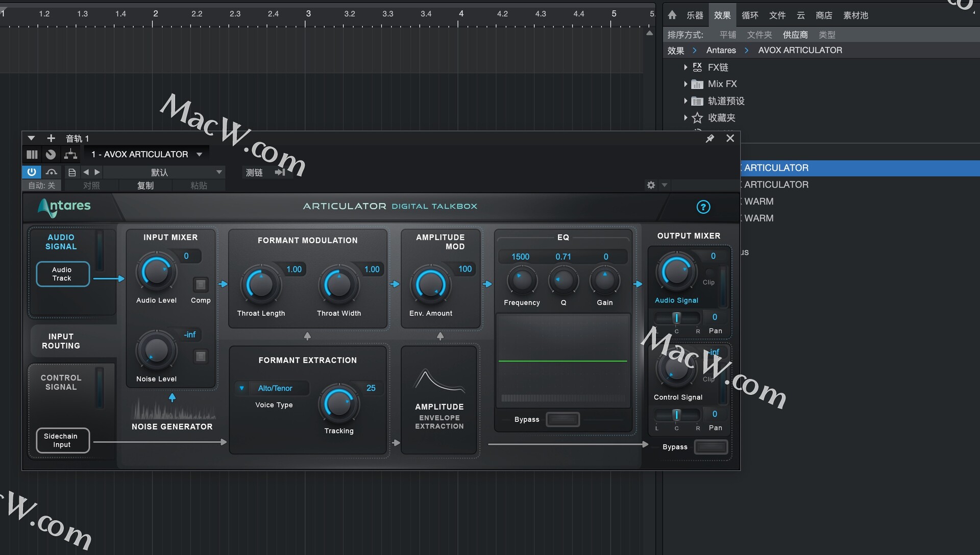Open the 默认 preset dropdown
The width and height of the screenshot is (980, 555).
pyautogui.click(x=164, y=172)
